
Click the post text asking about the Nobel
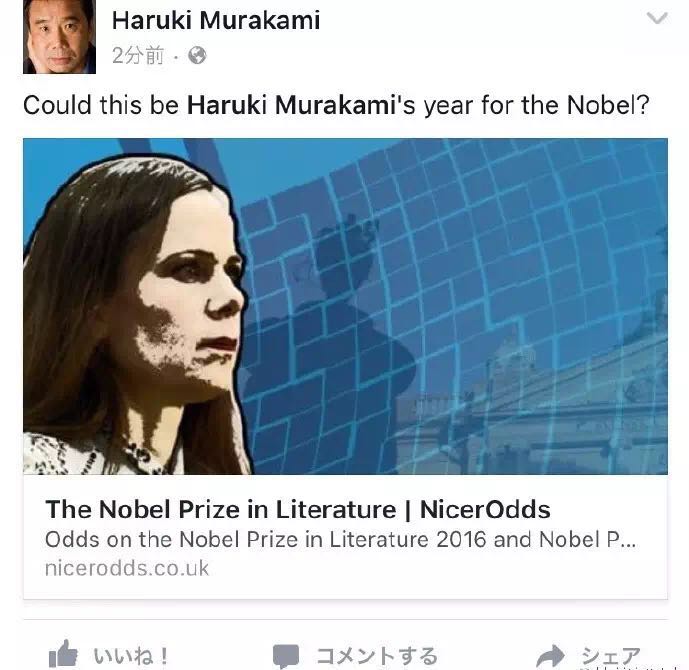pyautogui.click(x=336, y=105)
